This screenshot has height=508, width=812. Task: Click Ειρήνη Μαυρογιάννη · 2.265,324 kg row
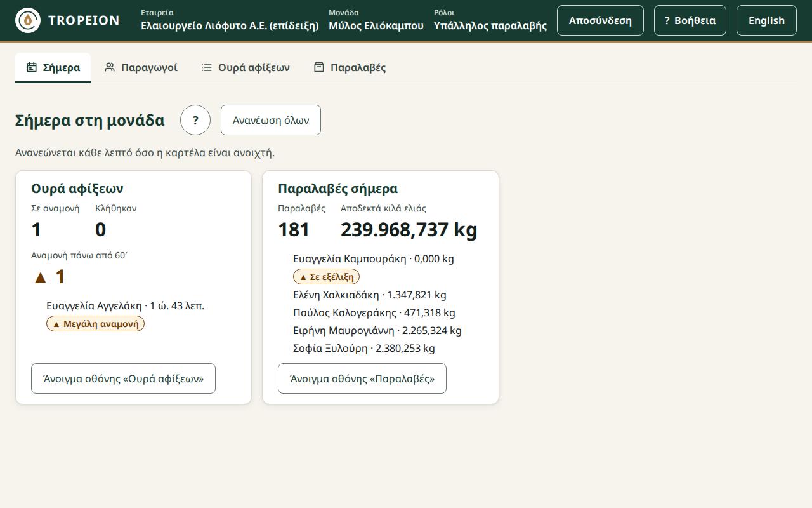(x=377, y=330)
